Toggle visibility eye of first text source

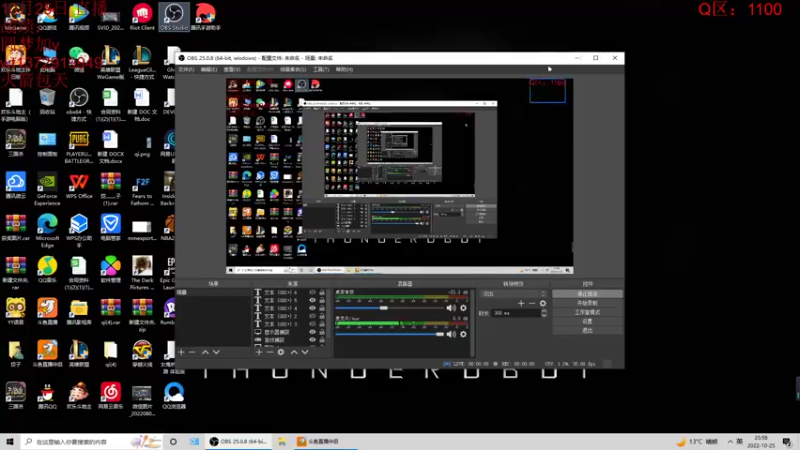312,293
